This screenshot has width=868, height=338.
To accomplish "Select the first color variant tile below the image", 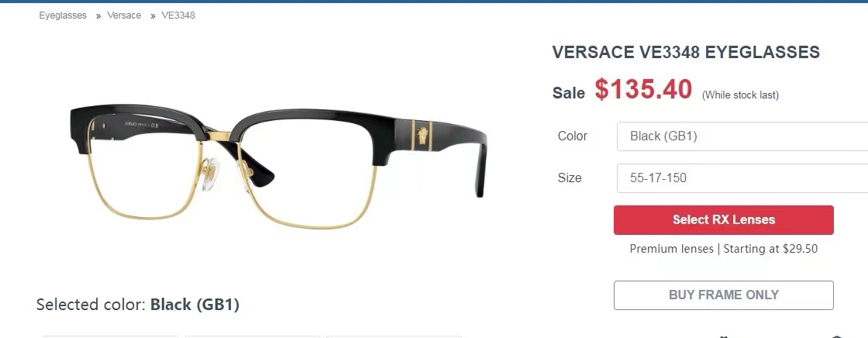I will pos(111,336).
